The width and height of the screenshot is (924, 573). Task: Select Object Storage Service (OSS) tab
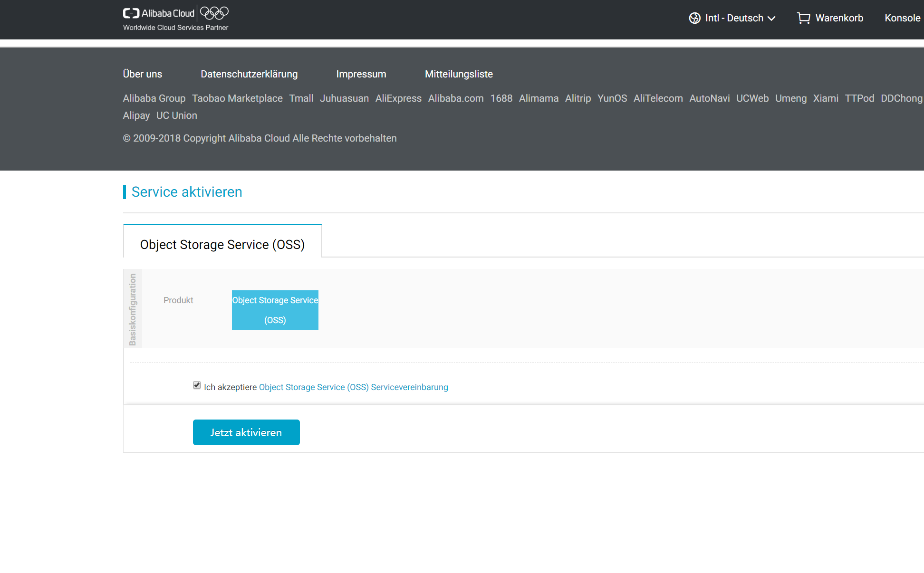tap(222, 241)
